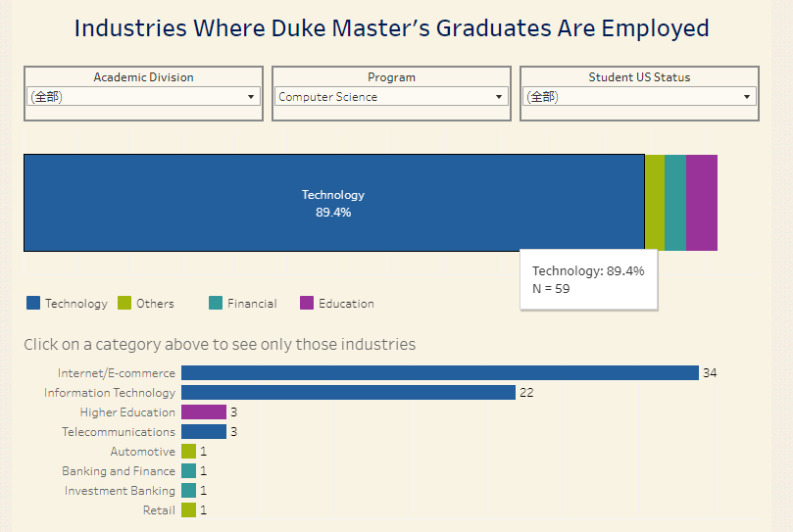Select the yellow-green Others segment in stacked bar

pos(655,203)
